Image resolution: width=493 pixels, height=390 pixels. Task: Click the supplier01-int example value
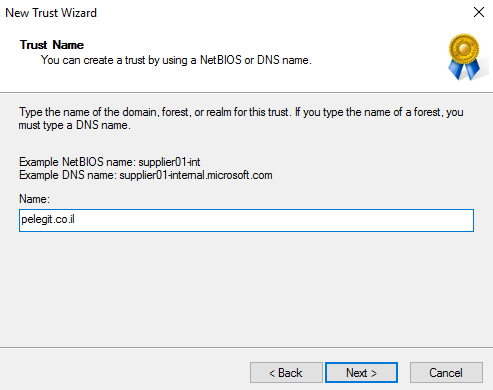(x=169, y=162)
